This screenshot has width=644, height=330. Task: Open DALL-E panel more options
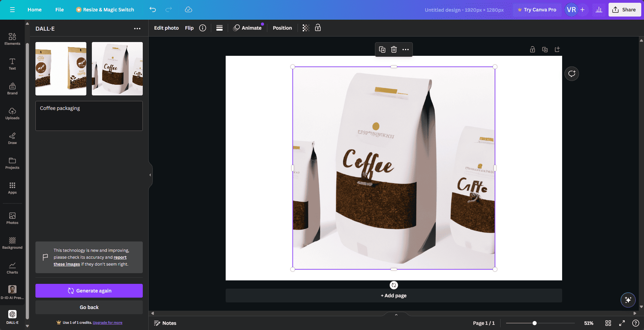(137, 29)
